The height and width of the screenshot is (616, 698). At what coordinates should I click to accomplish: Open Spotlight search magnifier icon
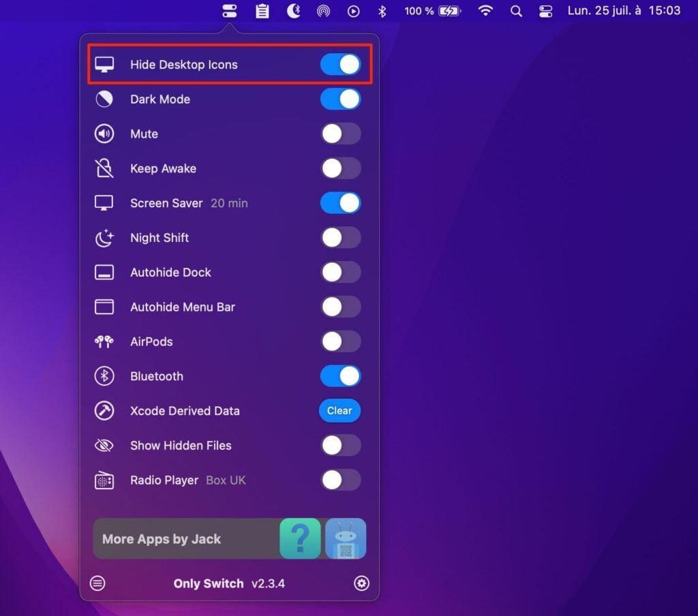coord(516,11)
